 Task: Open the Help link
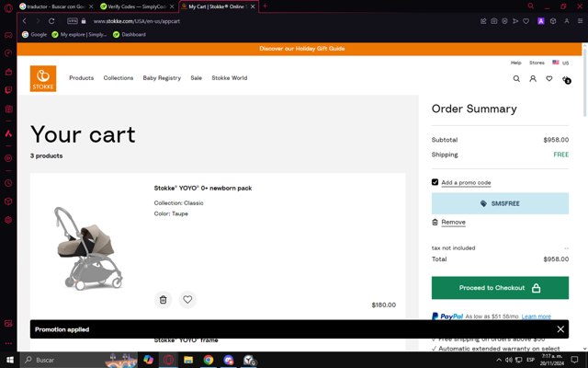516,63
